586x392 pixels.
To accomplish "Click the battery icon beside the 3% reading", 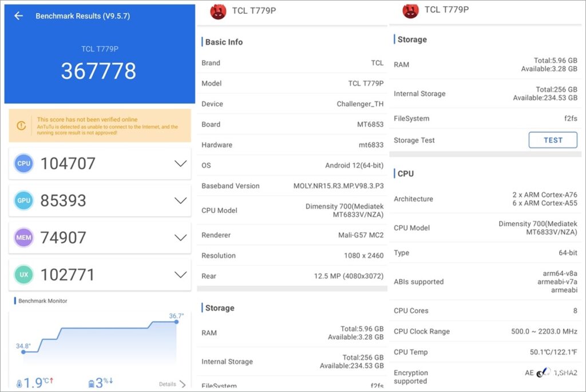I will click(91, 383).
